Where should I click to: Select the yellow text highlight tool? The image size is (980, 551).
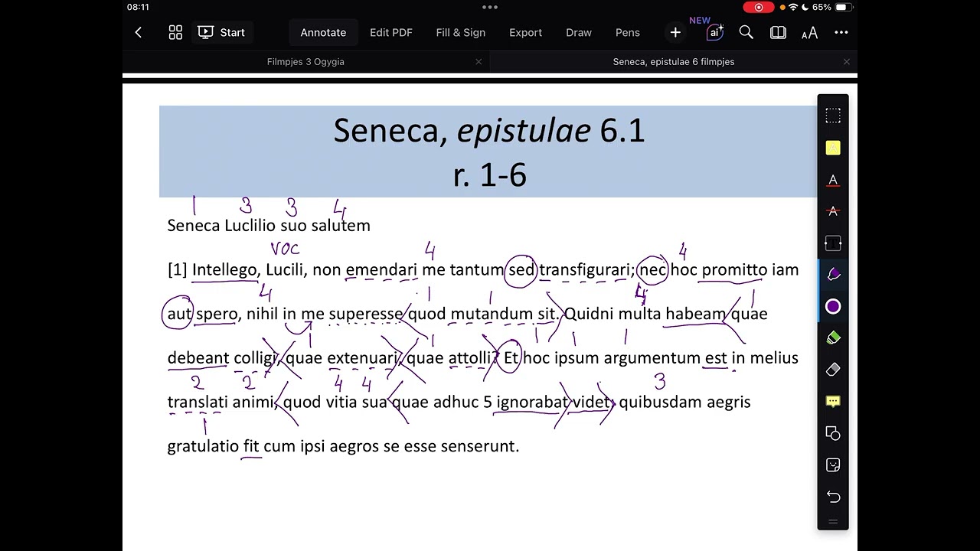click(833, 148)
